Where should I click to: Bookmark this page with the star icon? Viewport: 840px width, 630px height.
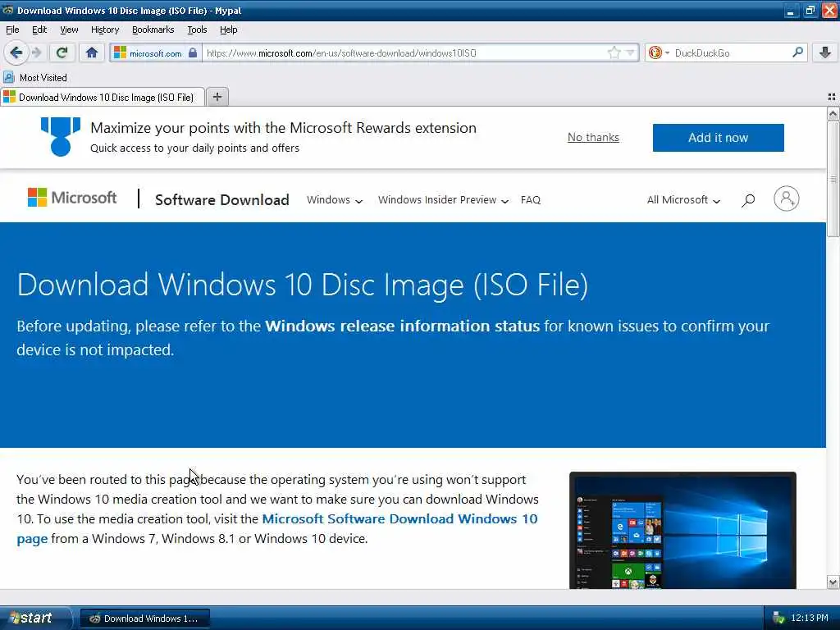pos(614,52)
